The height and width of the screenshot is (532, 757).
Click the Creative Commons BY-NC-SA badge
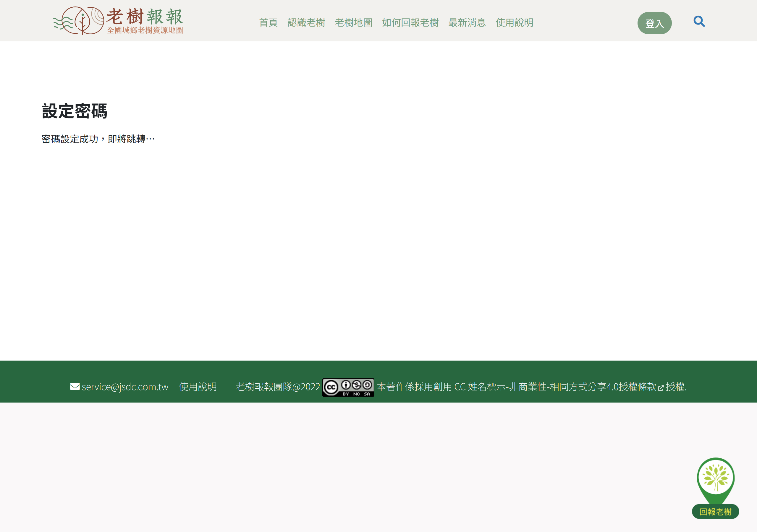coord(348,387)
